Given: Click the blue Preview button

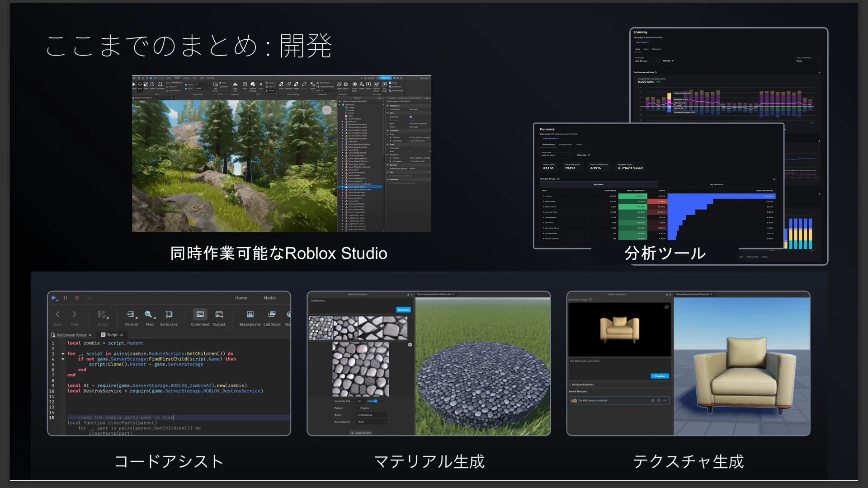Looking at the screenshot, I should pyautogui.click(x=660, y=376).
